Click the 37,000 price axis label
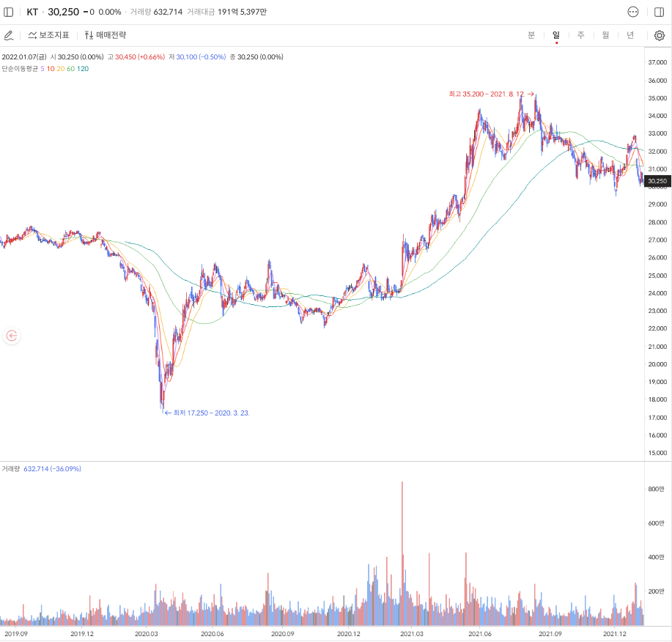This screenshot has width=672, height=642. pyautogui.click(x=657, y=62)
